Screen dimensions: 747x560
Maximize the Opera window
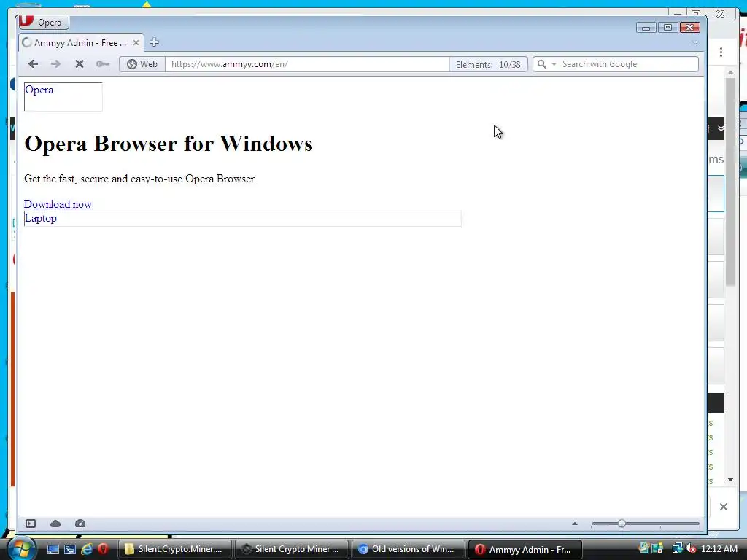pyautogui.click(x=667, y=28)
